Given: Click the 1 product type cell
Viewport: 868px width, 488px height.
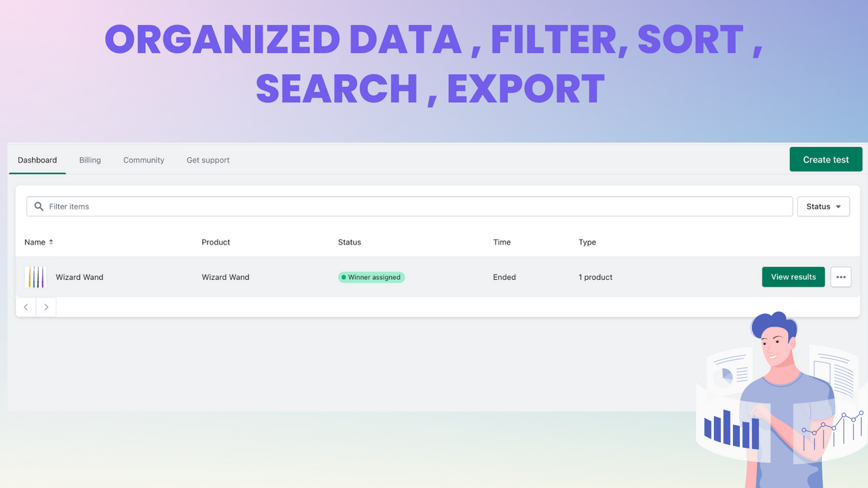Looking at the screenshot, I should point(595,277).
